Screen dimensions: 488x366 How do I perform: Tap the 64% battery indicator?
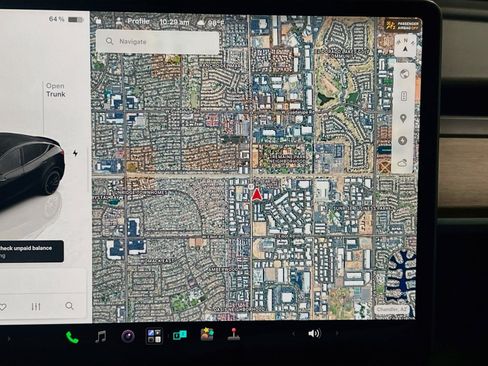click(66, 19)
